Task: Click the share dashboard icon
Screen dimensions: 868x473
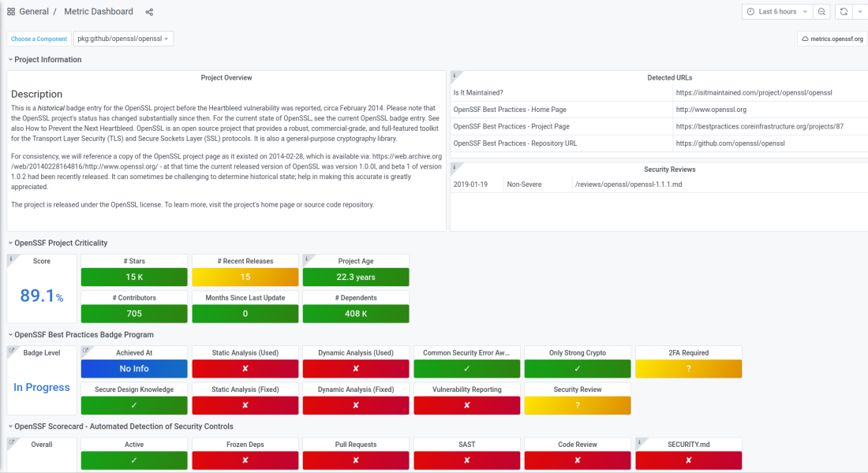Action: point(149,12)
